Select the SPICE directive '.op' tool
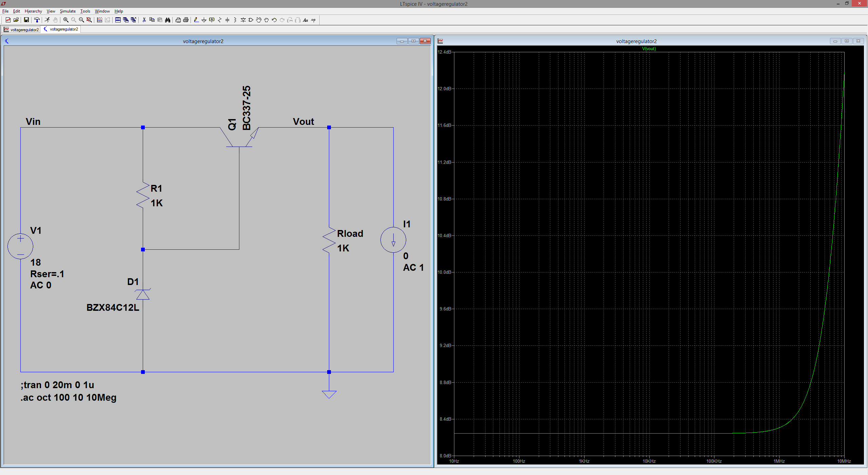This screenshot has width=868, height=475. pos(313,20)
